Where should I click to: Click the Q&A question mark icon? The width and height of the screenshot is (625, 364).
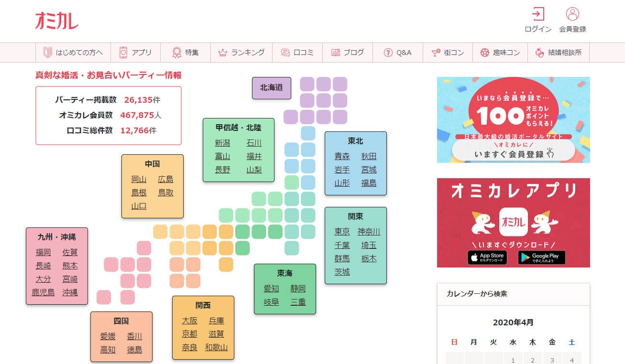pyautogui.click(x=388, y=53)
